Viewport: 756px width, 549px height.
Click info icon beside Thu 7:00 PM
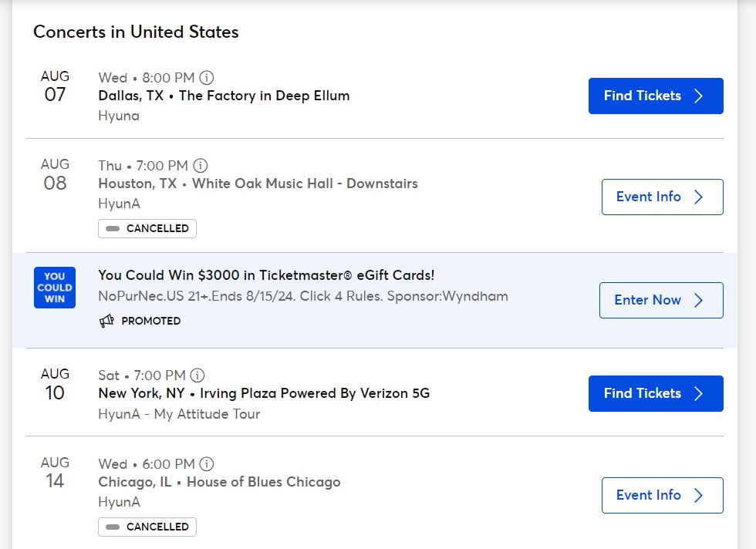click(201, 166)
